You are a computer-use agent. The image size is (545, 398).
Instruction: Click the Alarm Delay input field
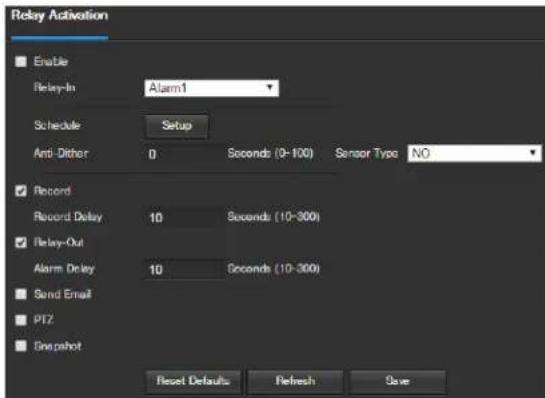[184, 269]
